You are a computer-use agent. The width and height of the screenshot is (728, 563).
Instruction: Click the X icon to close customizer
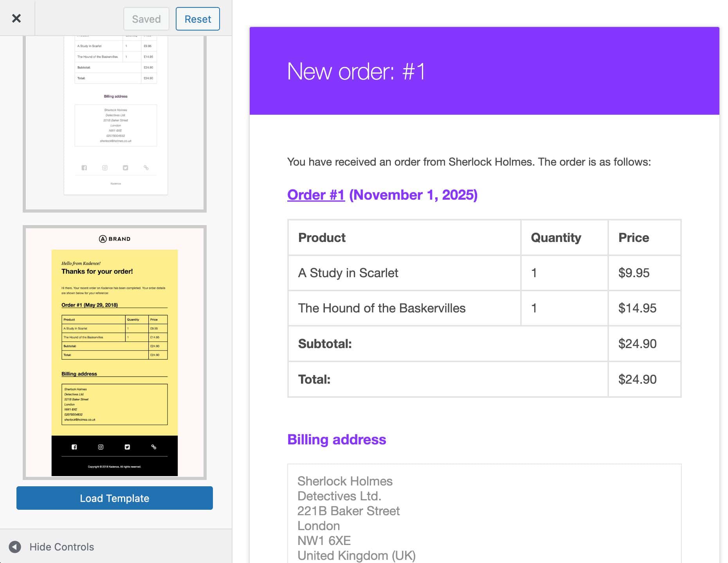[16, 18]
